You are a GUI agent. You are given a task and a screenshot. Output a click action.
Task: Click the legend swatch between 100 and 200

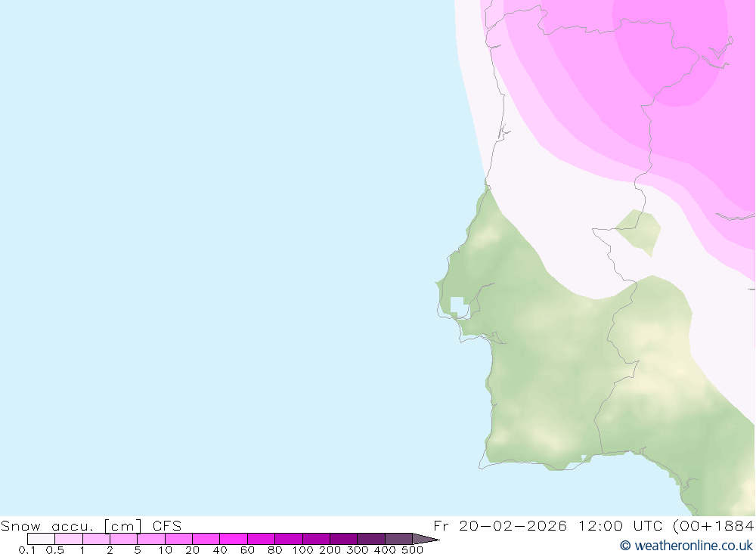click(x=316, y=539)
